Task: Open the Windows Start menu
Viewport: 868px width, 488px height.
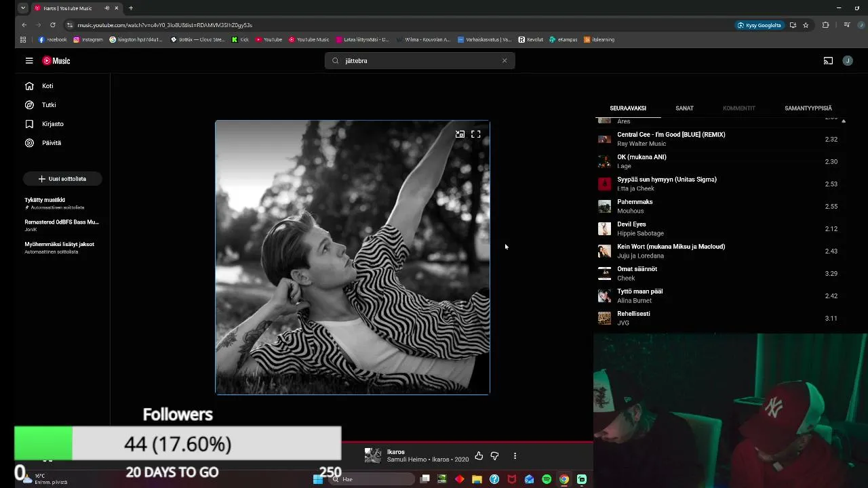Action: (318, 479)
